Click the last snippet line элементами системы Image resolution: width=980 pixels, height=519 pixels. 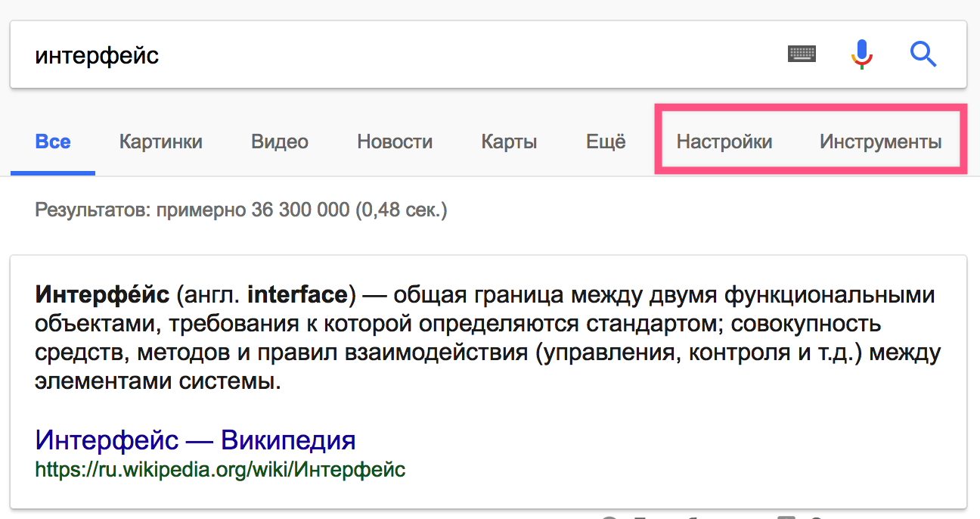click(157, 382)
